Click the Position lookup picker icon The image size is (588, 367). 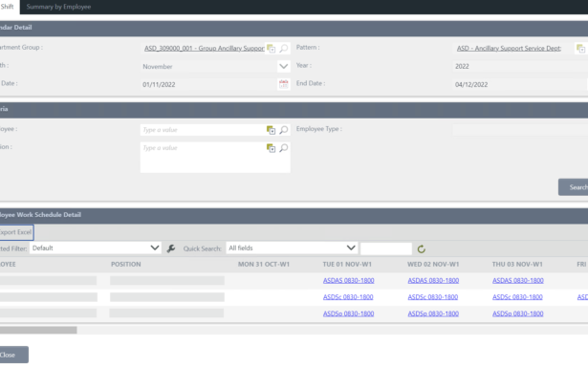271,148
